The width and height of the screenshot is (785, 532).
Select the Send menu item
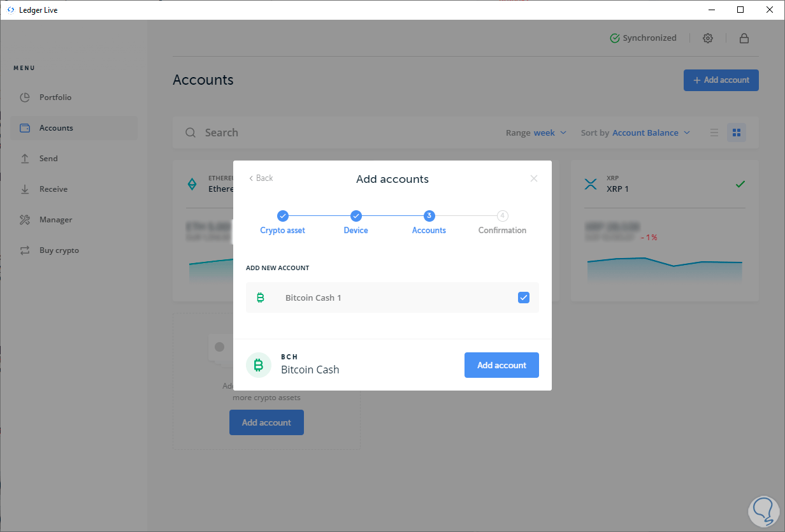[74, 159]
